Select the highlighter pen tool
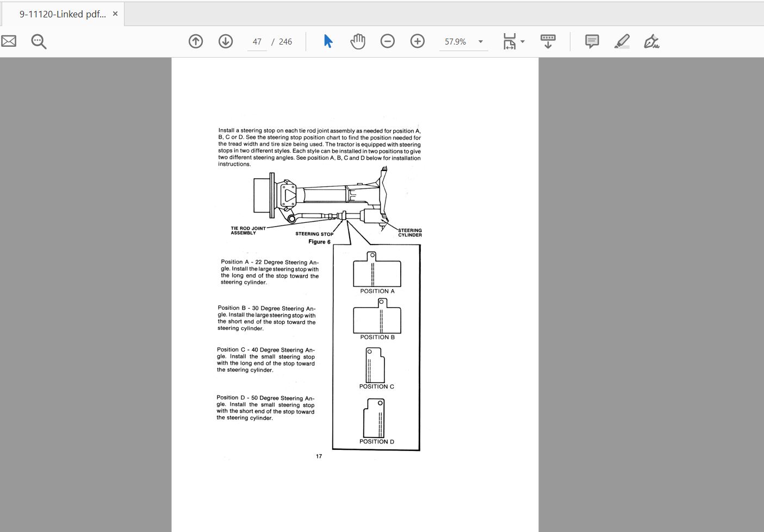The height and width of the screenshot is (532, 764). click(x=622, y=41)
